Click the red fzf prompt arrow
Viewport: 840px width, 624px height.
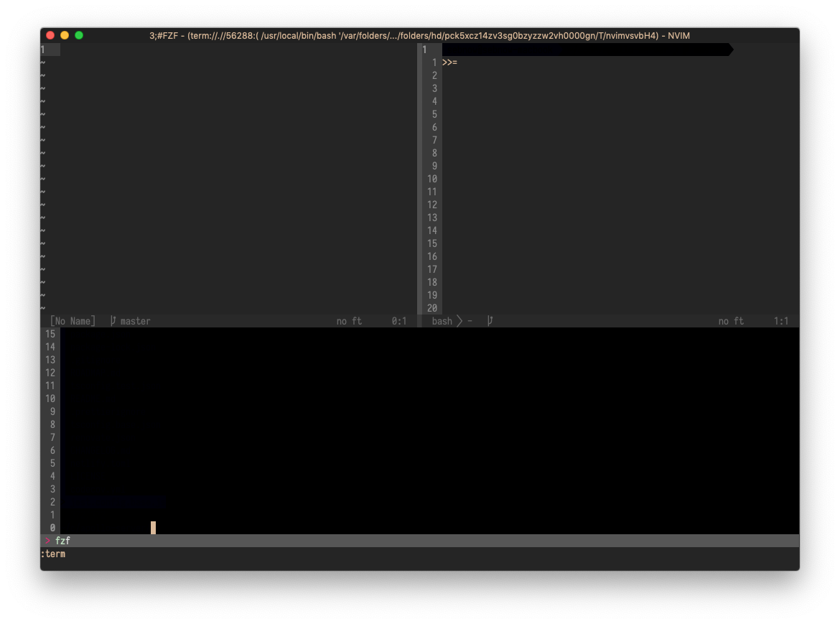pos(47,541)
